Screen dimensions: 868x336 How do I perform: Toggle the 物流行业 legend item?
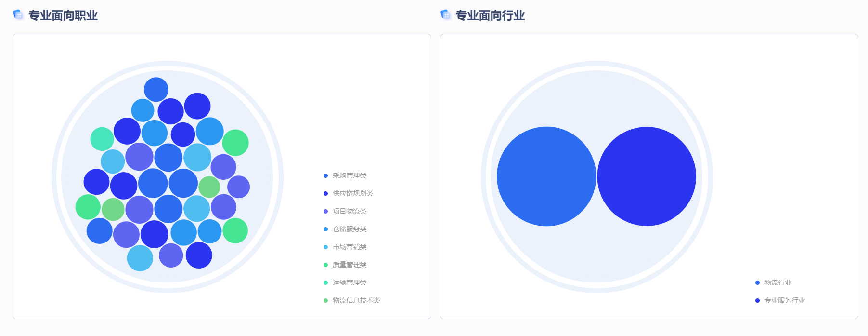774,282
